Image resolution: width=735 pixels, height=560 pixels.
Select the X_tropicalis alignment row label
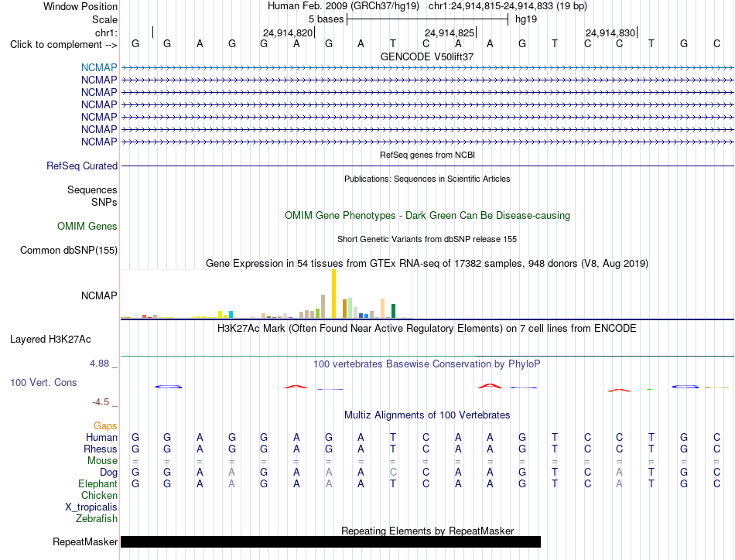coord(91,507)
